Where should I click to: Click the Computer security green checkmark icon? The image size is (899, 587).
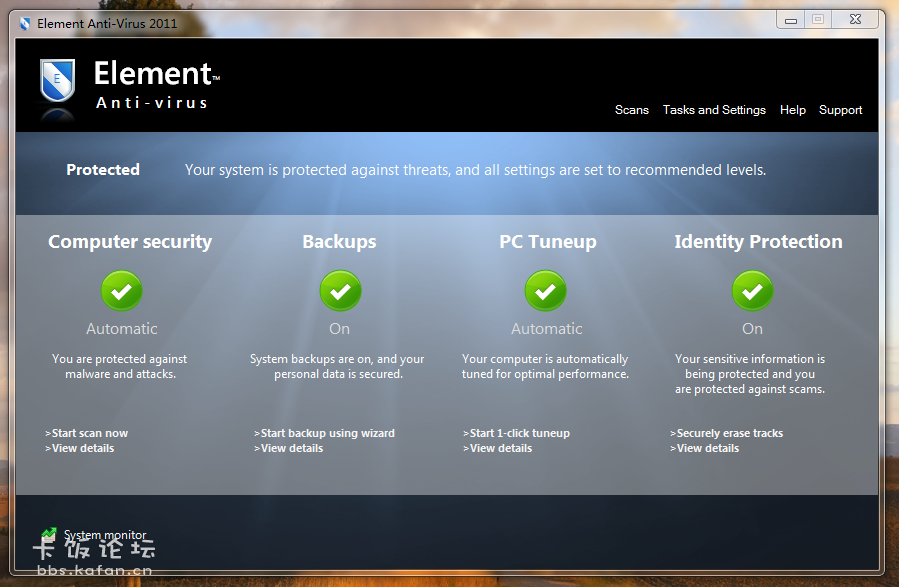click(122, 291)
